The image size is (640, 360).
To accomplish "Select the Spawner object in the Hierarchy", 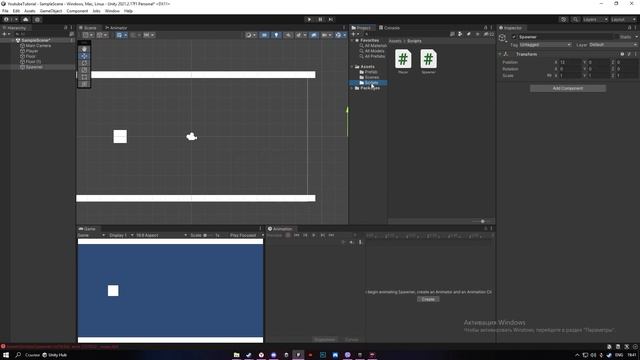I will (34, 67).
